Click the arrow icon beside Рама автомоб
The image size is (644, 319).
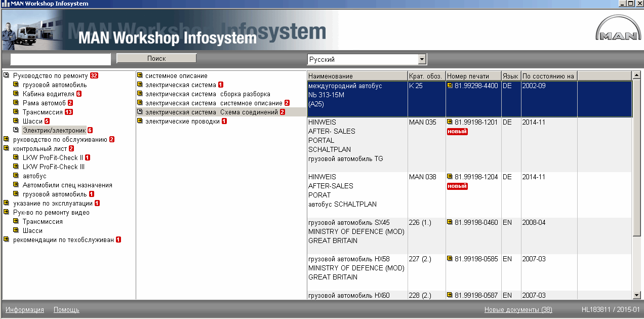pyautogui.click(x=16, y=103)
